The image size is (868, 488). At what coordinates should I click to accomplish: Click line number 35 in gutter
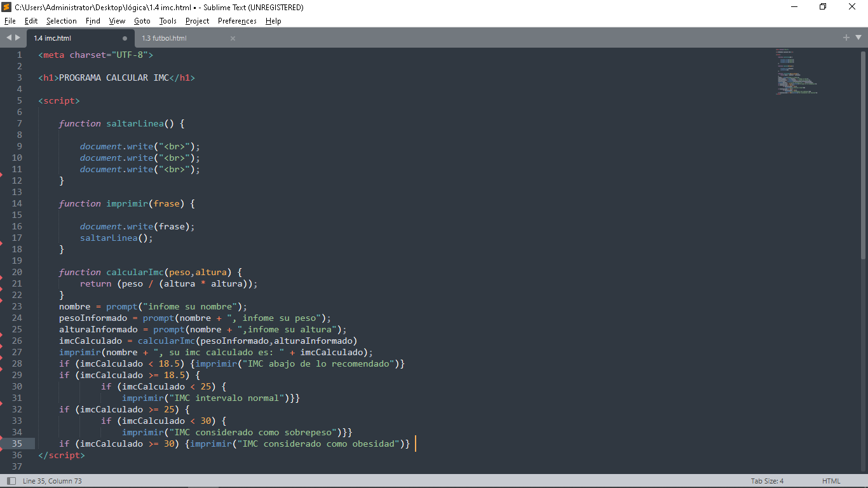coord(17,444)
